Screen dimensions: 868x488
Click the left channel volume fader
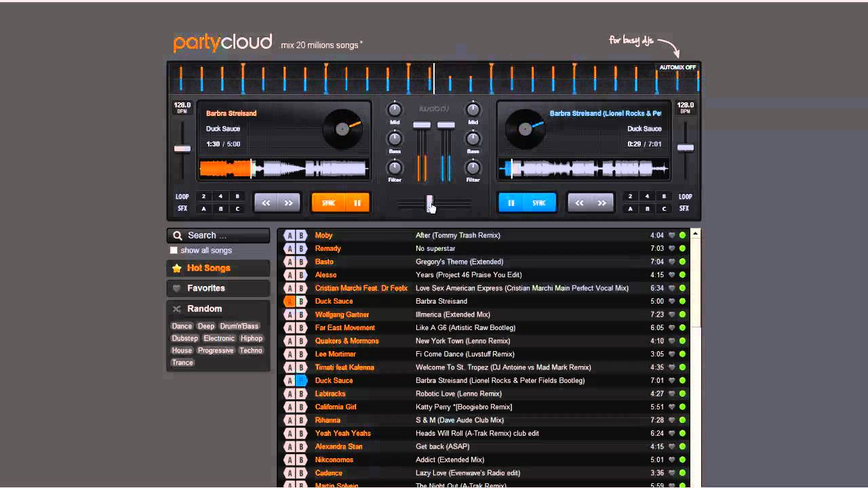click(x=422, y=125)
